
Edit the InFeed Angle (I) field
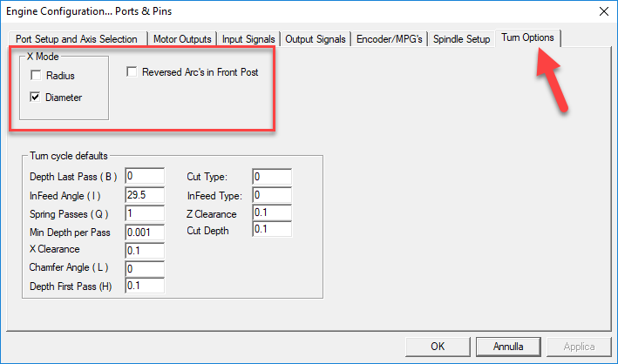click(145, 195)
